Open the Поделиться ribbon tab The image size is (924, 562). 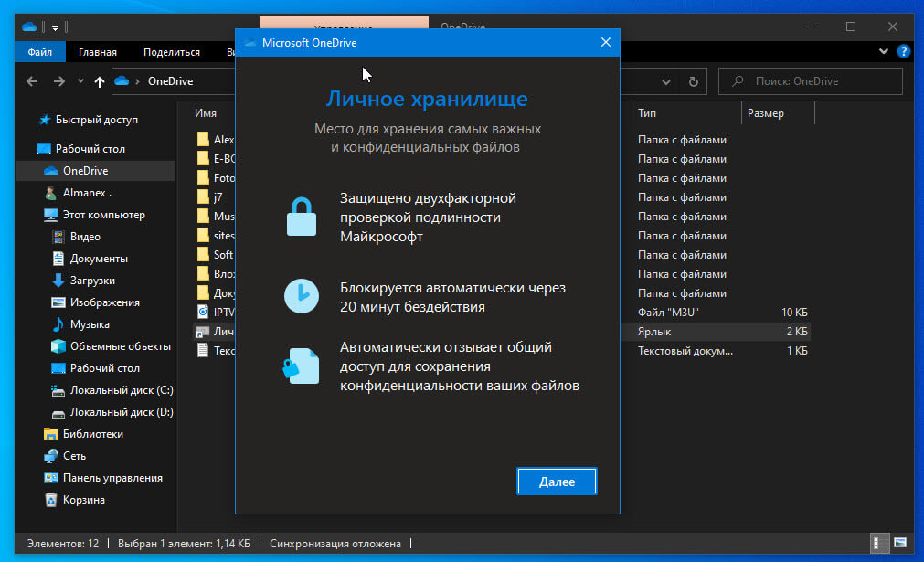tap(172, 52)
